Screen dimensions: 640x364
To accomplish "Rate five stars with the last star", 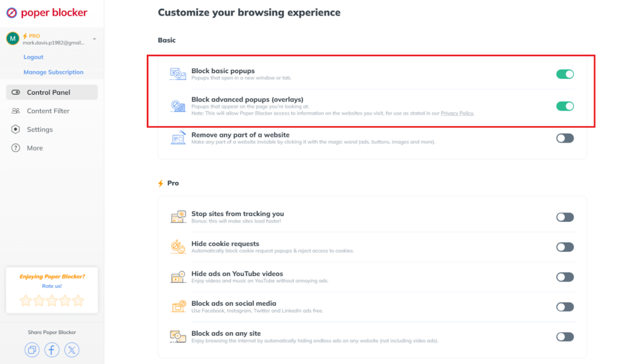I will point(78,301).
